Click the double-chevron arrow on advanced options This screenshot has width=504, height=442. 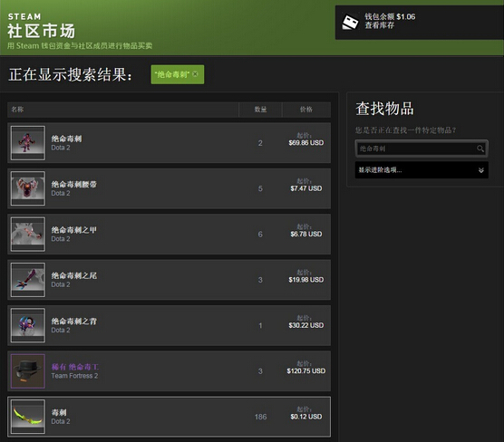point(480,170)
